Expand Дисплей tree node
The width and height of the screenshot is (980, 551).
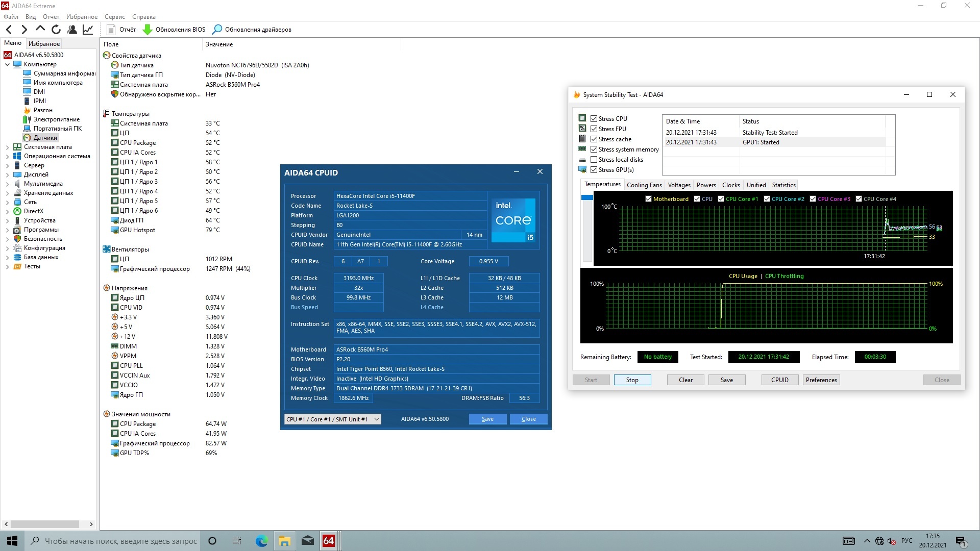point(7,174)
